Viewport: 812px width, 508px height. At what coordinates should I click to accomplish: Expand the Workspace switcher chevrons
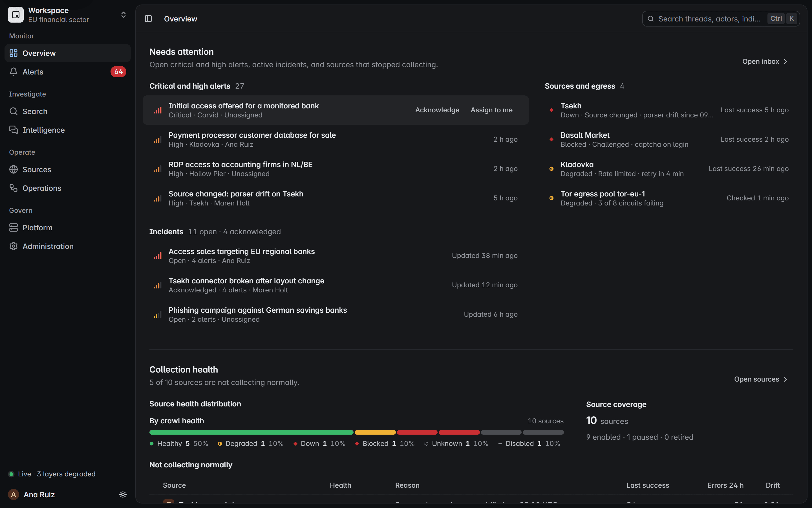click(x=123, y=15)
